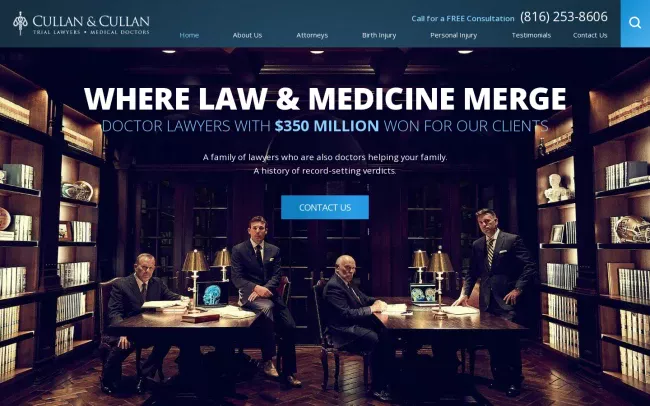
Task: Go to the Home nav item
Action: [189, 35]
